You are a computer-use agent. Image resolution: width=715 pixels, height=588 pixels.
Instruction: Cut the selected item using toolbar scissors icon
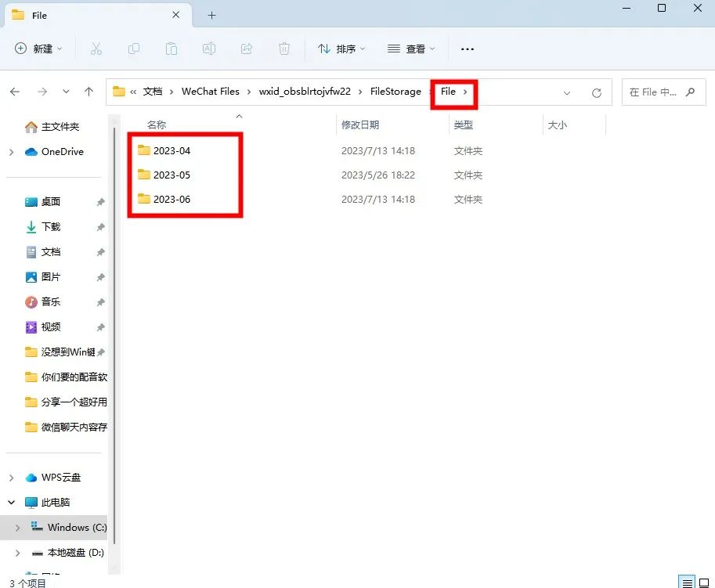click(x=96, y=49)
